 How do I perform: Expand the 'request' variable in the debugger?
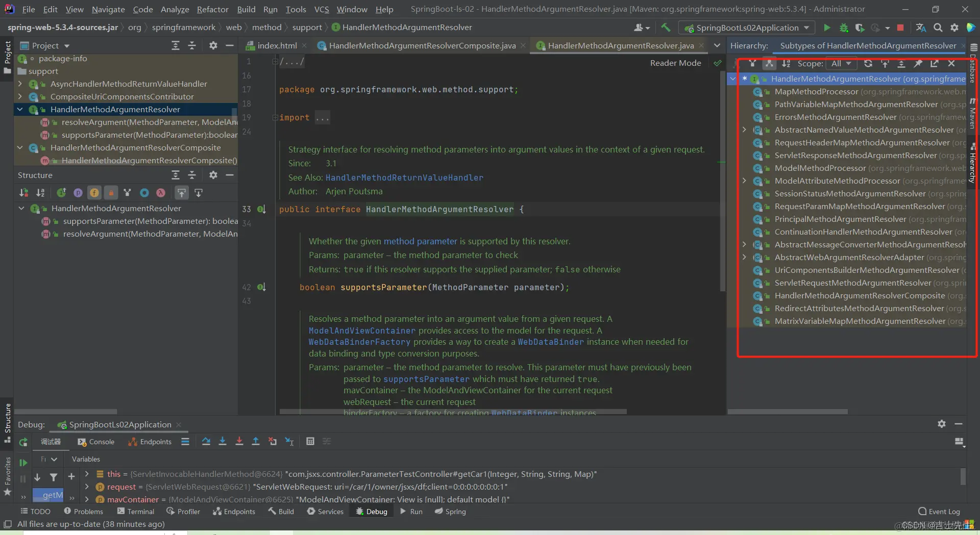[x=87, y=487]
